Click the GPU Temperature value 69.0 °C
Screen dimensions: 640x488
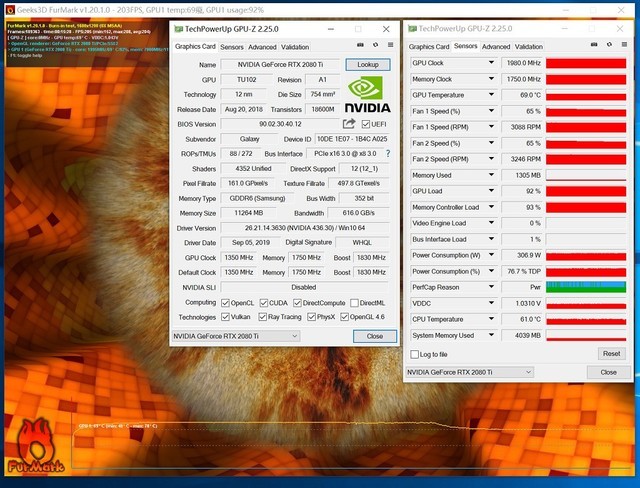522,95
